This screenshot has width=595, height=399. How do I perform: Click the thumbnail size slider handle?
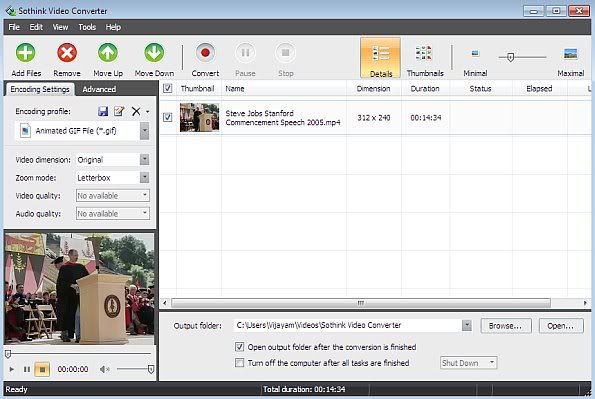pyautogui.click(x=510, y=57)
